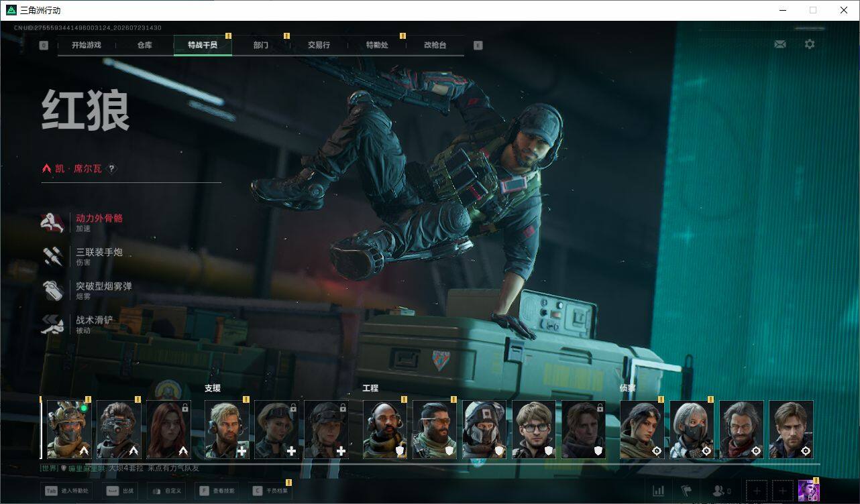The image size is (860, 504).
Task: Select the engineer operator with eyeglasses
Action: point(534,430)
